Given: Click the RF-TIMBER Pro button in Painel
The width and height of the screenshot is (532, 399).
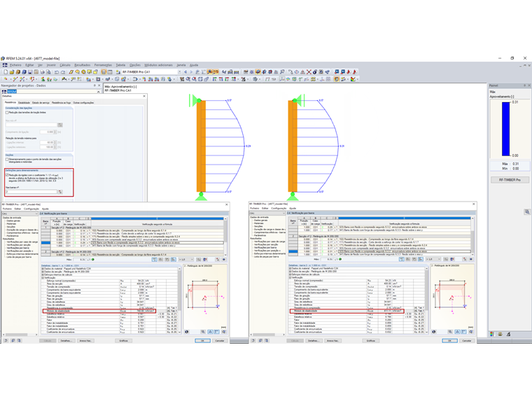Looking at the screenshot, I should (510, 180).
